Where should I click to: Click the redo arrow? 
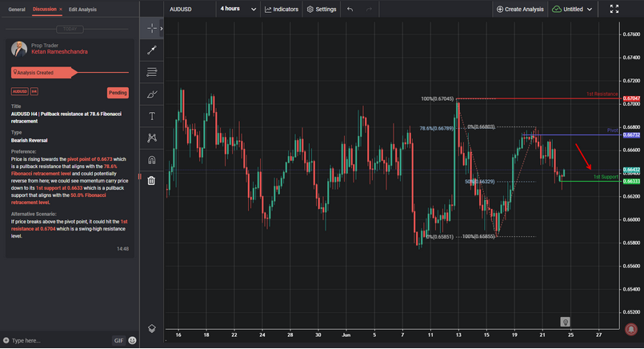click(369, 9)
